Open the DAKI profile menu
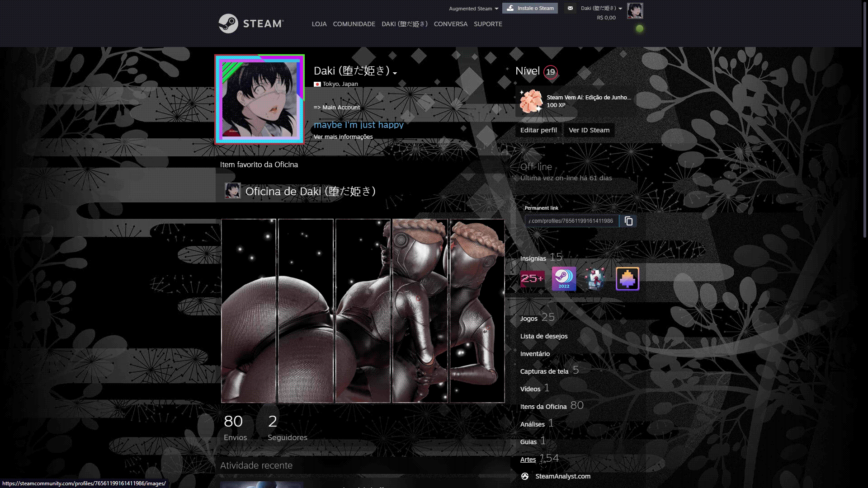 pyautogui.click(x=405, y=24)
